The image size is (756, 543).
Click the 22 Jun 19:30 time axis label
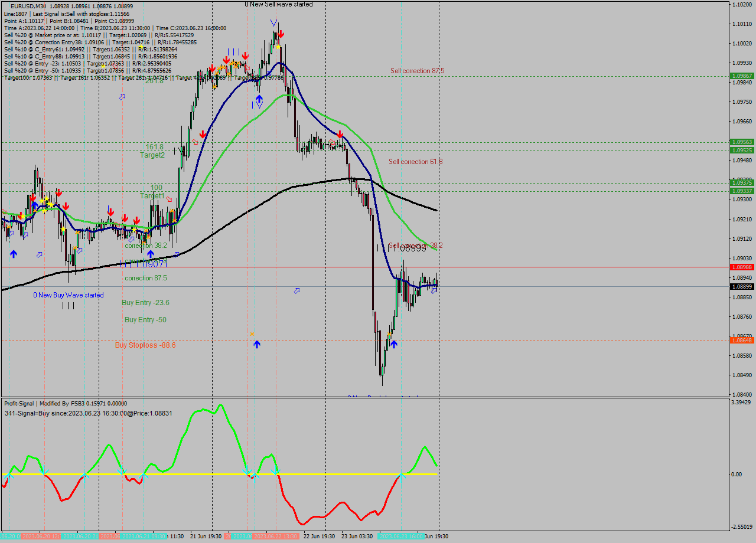point(319,537)
